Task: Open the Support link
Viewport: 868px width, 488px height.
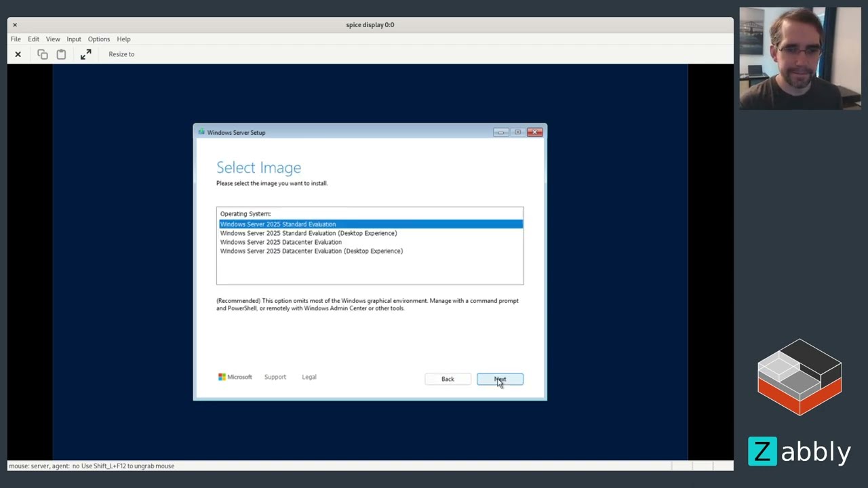Action: click(x=275, y=377)
